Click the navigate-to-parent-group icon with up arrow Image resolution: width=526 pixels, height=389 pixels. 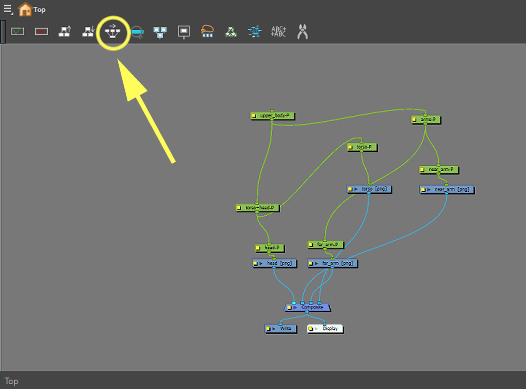65,32
